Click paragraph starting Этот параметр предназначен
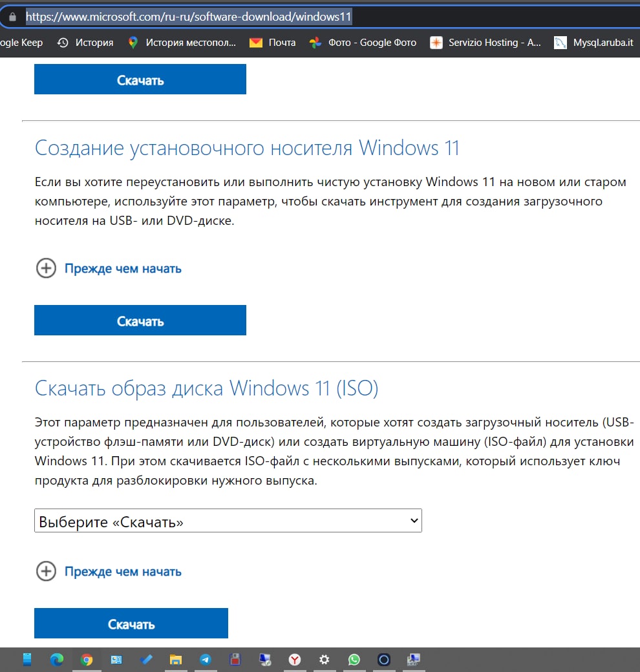Screen dimensions: 640x672 pos(334,451)
